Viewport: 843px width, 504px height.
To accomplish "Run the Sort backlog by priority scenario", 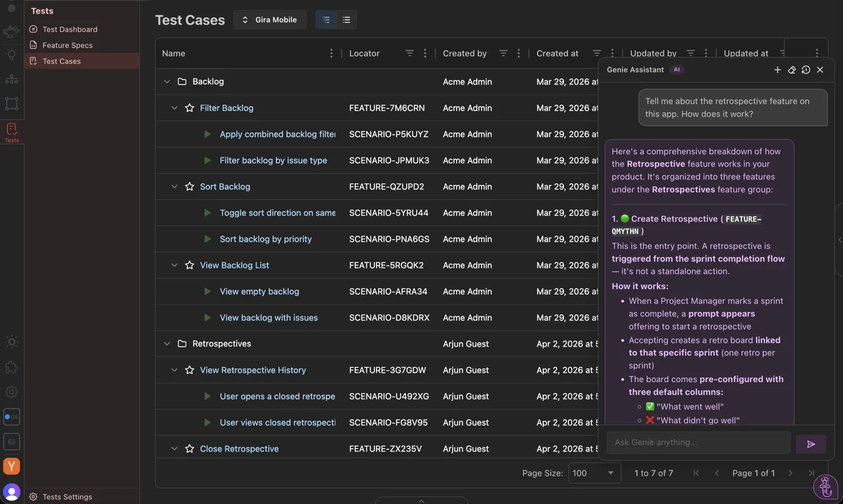I will [207, 239].
